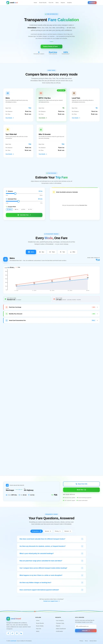Click the location pin icon next to Distance
This screenshot has height=644, width=103.
click(x=6, y=191)
